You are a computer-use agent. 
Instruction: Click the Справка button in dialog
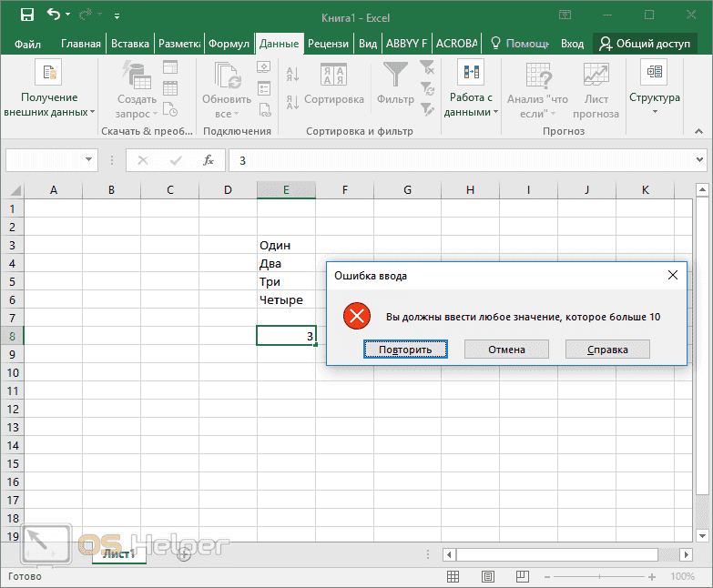607,350
